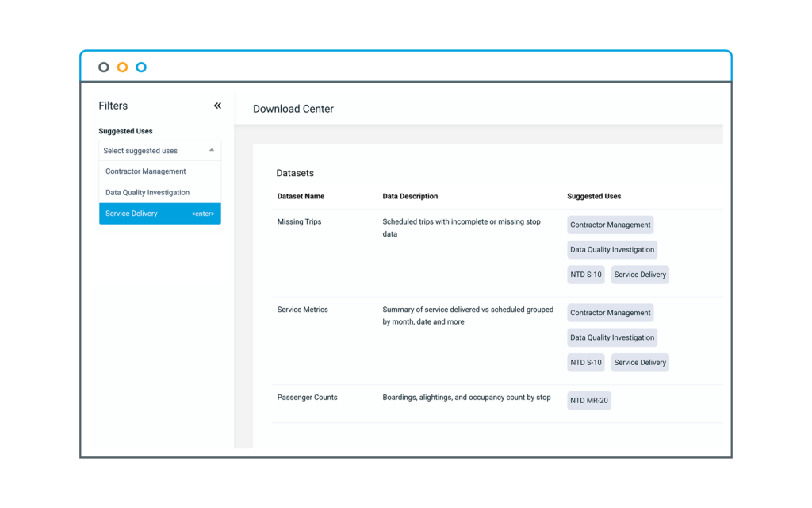This screenshot has width=812, height=508.
Task: Toggle the NTD S-10 tag on Missing Trips
Action: click(585, 274)
